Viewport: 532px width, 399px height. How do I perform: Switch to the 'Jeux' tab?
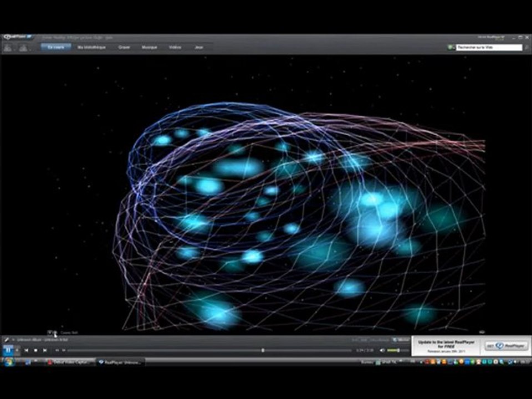[199, 47]
